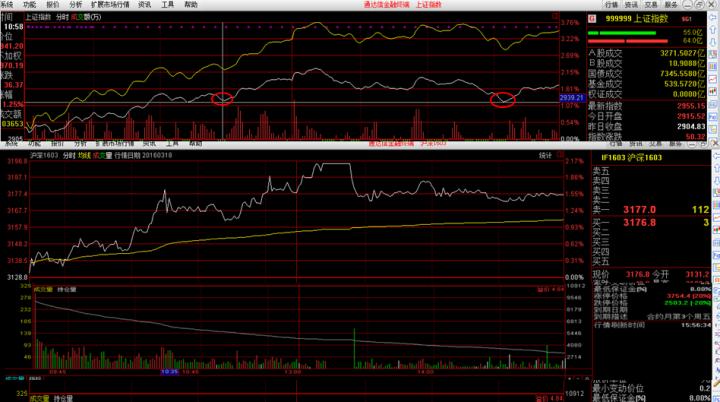Viewport: 720px width, 402px height.
Task: Click 国债成交 value 7345.5580亿
Action: [x=681, y=74]
